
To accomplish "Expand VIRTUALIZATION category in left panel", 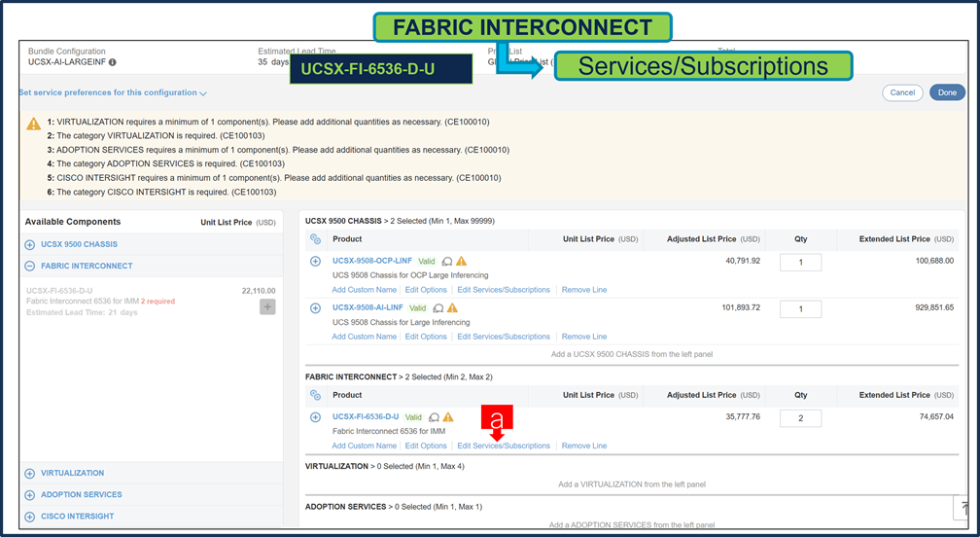I will pos(29,473).
